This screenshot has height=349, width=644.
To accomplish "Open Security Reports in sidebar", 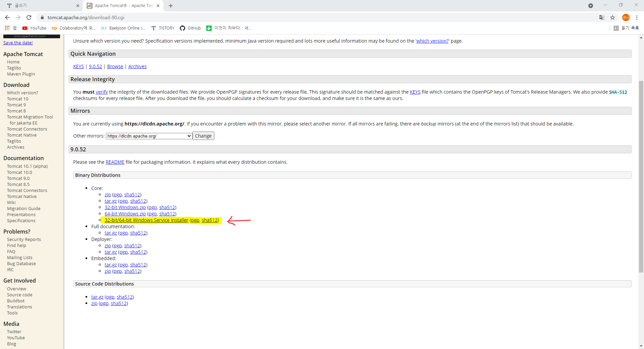I will point(24,240).
